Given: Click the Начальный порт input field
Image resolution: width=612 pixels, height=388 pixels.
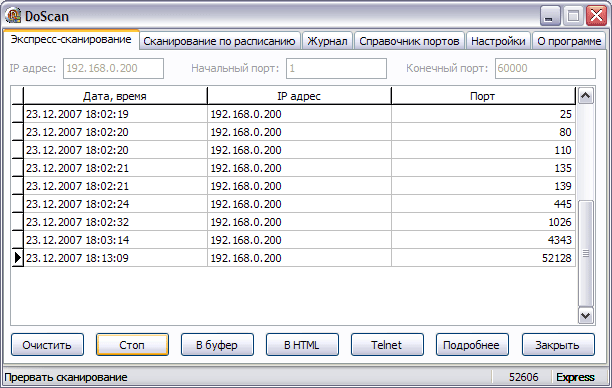Looking at the screenshot, I should (x=336, y=68).
